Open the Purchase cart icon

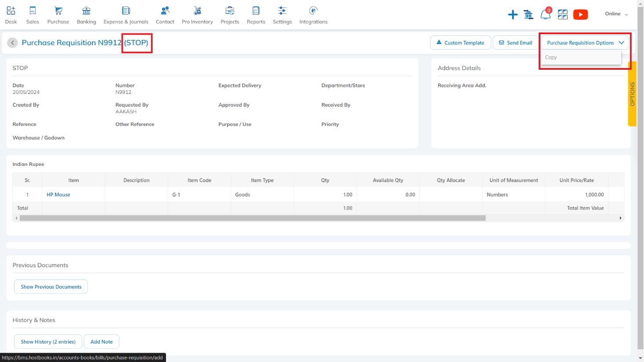pyautogui.click(x=58, y=11)
